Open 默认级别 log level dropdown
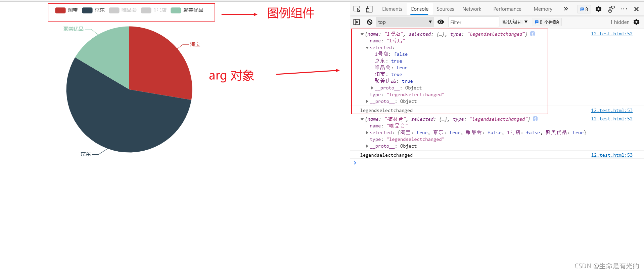The image size is (644, 272). [515, 22]
